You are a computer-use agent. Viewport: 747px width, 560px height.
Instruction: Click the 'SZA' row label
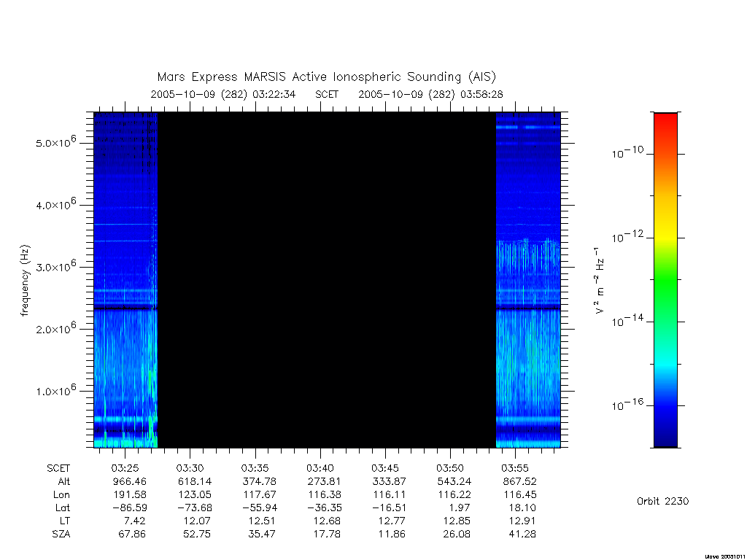(x=61, y=534)
